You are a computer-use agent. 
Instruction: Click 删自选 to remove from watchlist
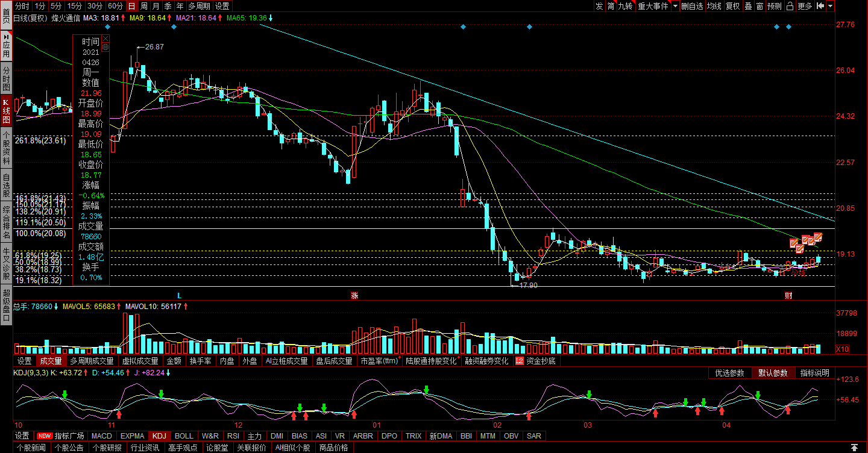[692, 6]
